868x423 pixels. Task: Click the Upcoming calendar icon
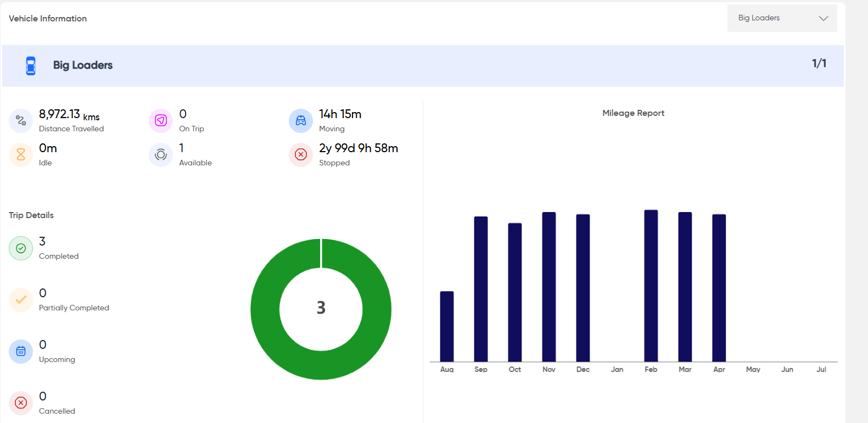[21, 352]
